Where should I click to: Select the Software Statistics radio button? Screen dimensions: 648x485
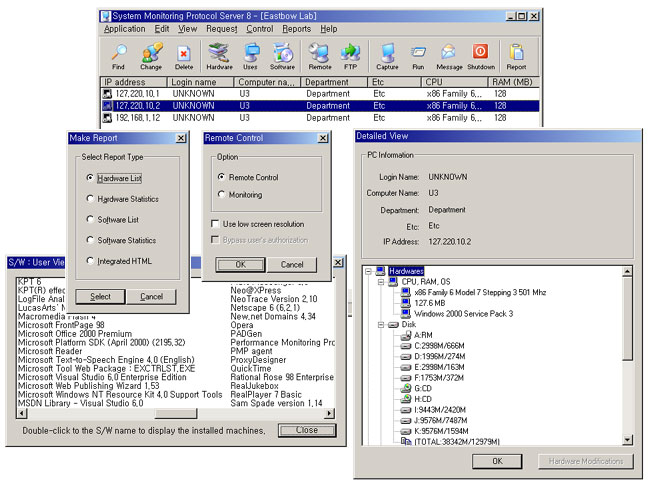90,240
